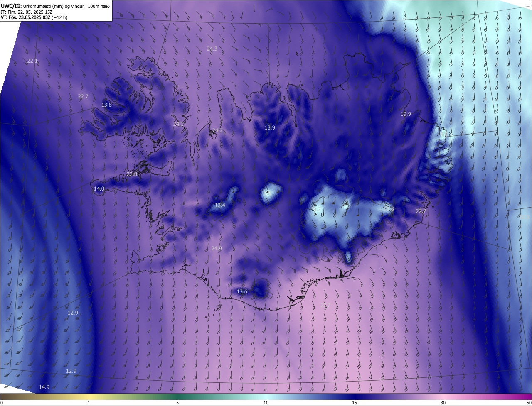Viewport: 532px width, 406px height.
Task: Click the valid time 'VT: Fös. 23.05.2025 03Z'
Action: (x=26, y=17)
